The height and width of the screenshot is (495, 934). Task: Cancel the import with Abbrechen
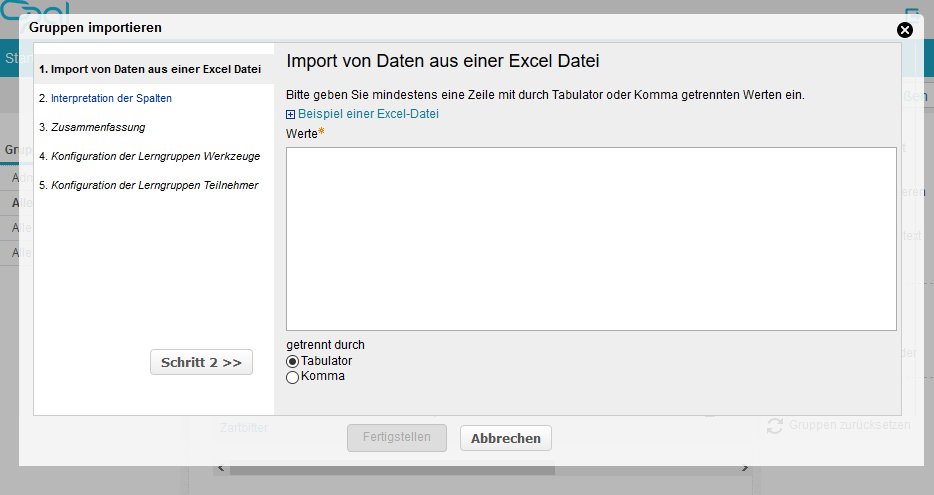tap(505, 438)
